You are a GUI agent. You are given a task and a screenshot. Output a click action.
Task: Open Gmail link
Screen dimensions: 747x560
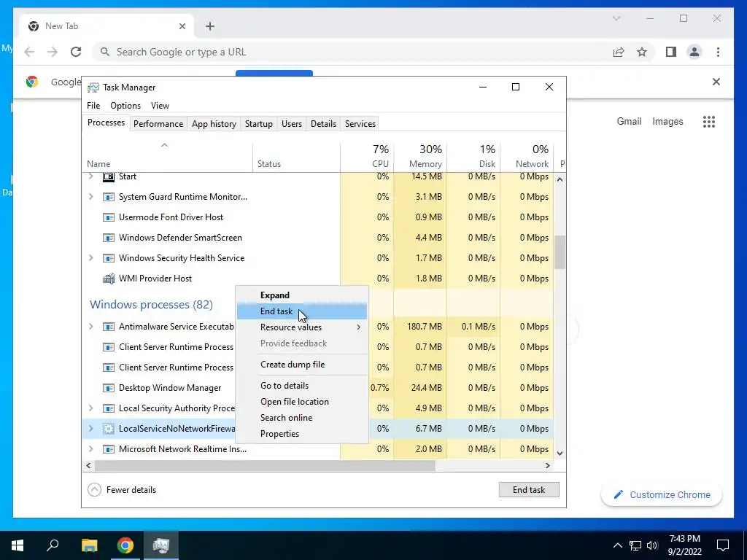(629, 122)
